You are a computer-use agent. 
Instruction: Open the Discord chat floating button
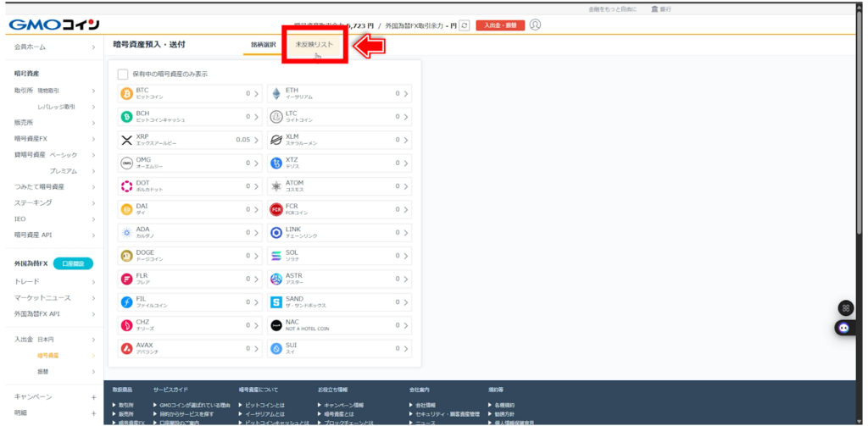[x=843, y=328]
